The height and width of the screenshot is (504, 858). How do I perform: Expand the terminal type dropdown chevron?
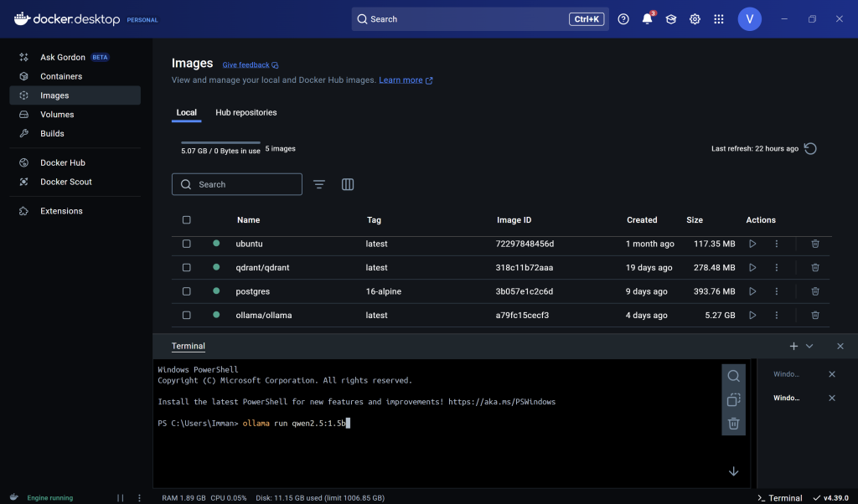810,346
